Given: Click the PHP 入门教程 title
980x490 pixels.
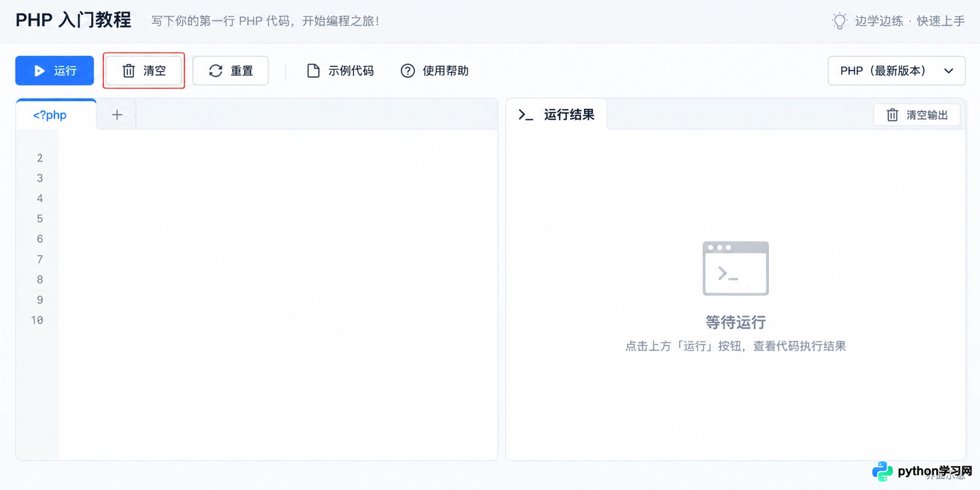Looking at the screenshot, I should tap(73, 20).
